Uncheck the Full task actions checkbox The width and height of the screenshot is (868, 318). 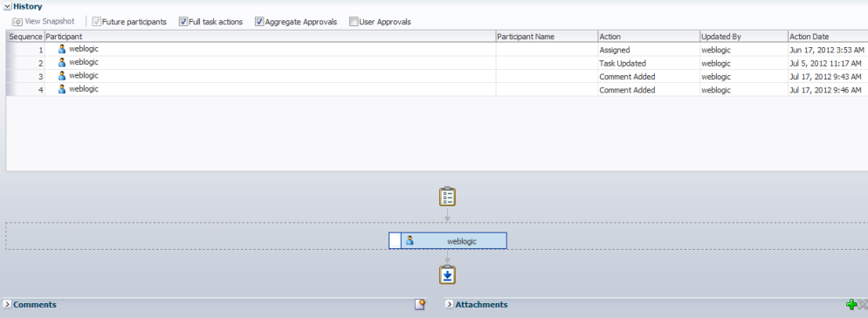point(183,22)
